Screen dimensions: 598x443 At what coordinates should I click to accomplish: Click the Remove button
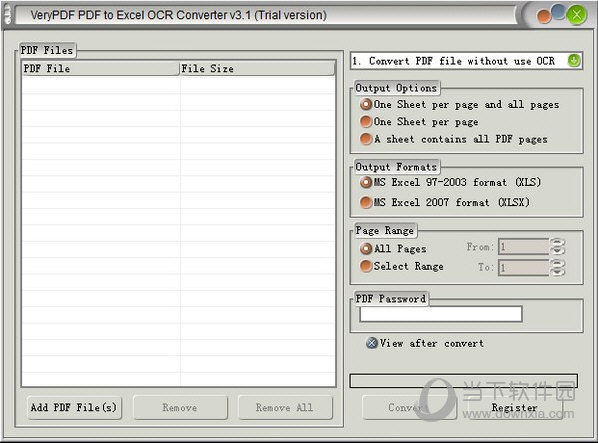[x=180, y=408]
